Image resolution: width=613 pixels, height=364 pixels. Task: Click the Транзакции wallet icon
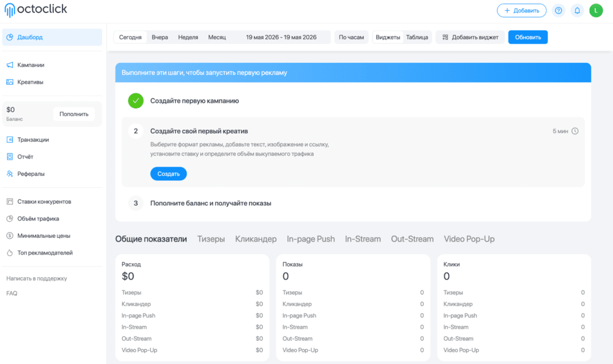(10, 139)
